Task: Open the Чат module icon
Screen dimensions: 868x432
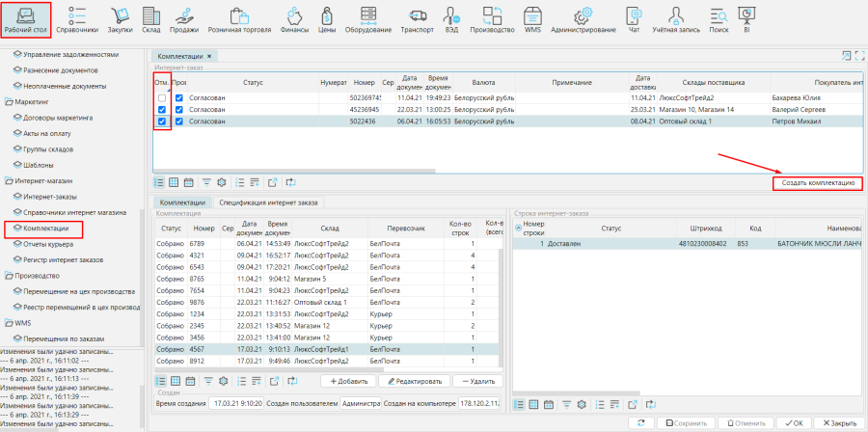Action: click(634, 19)
